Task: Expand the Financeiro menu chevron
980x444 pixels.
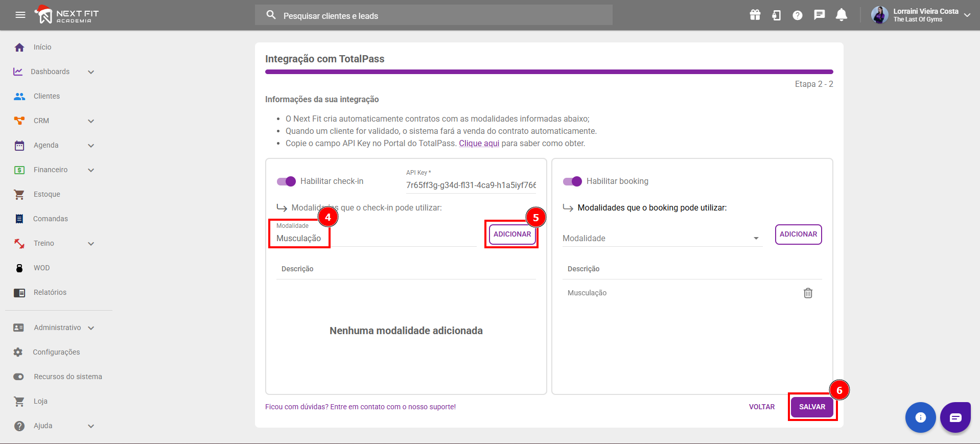Action: pyautogui.click(x=91, y=170)
